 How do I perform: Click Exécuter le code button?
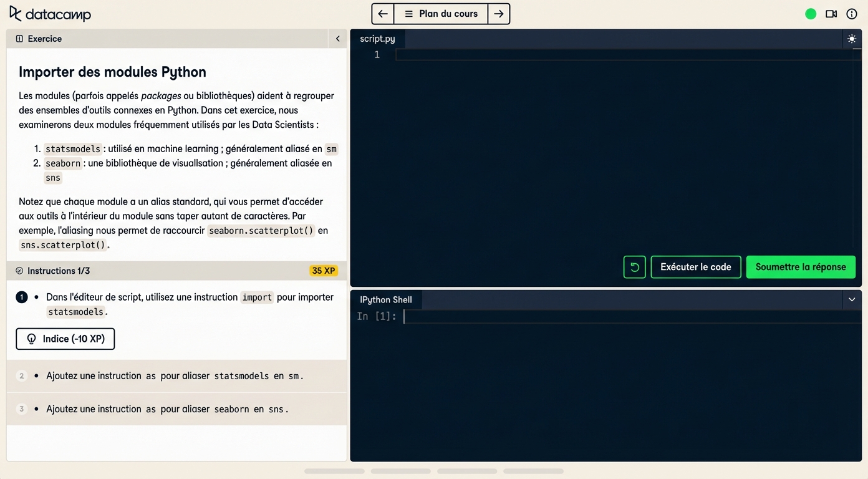pos(696,267)
